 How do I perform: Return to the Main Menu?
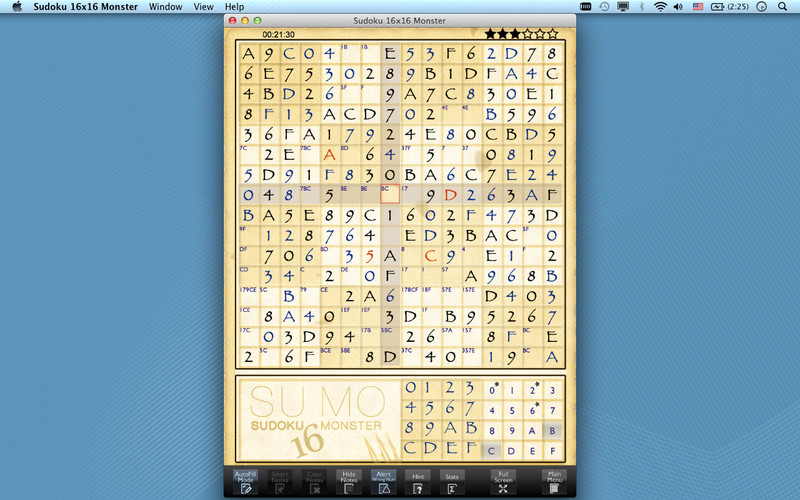(x=554, y=482)
